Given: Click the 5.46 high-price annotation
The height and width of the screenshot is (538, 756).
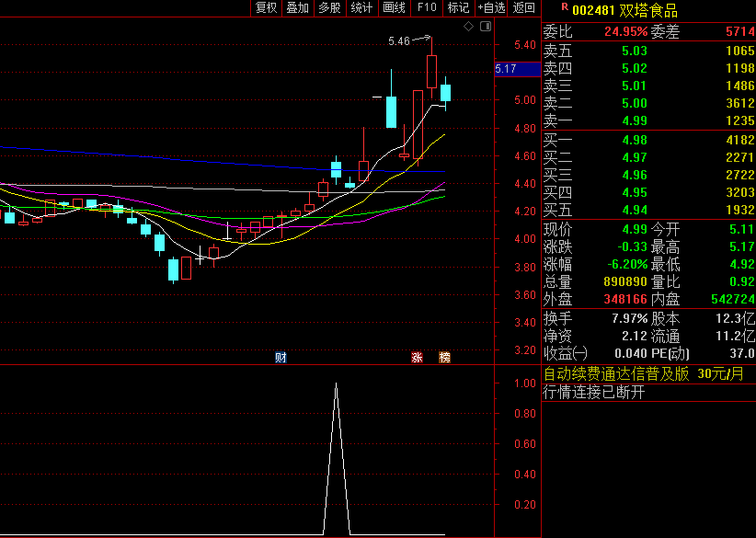Looking at the screenshot, I should click(399, 41).
